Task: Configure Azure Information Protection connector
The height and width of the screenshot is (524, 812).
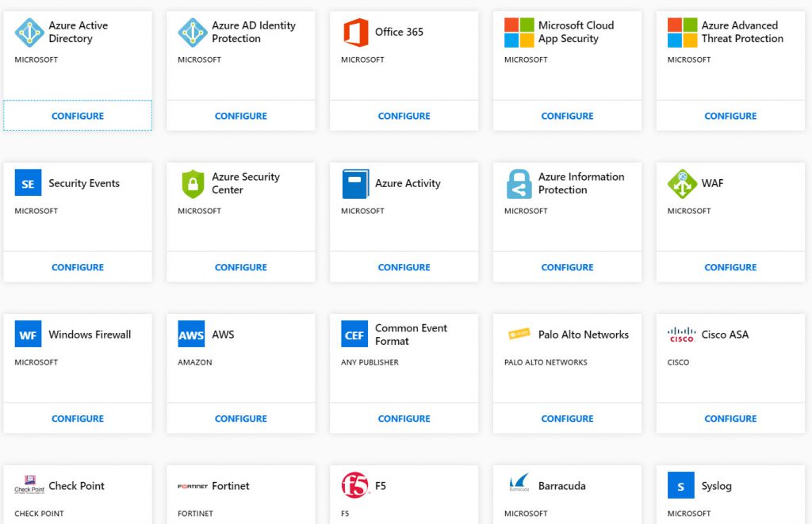Action: pyautogui.click(x=567, y=267)
